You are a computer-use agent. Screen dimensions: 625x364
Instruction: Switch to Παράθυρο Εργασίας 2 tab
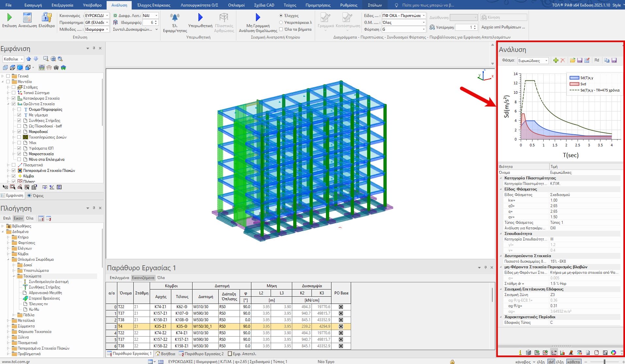coord(201,354)
